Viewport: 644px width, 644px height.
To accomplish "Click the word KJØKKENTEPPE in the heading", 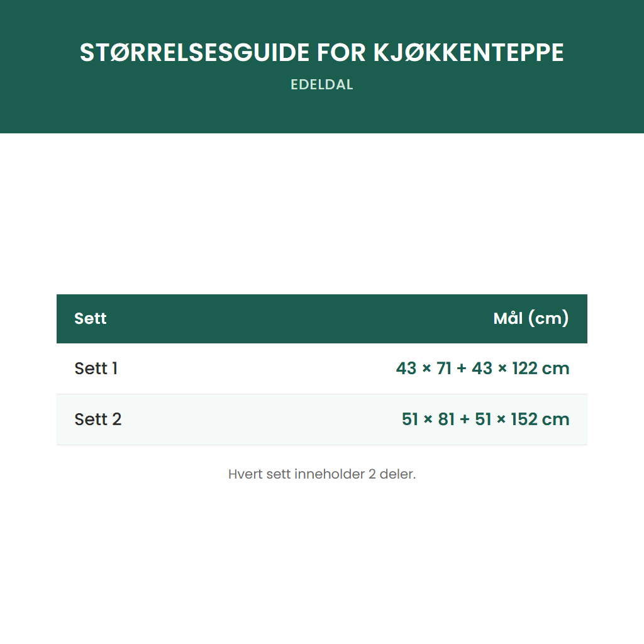I will coord(469,53).
